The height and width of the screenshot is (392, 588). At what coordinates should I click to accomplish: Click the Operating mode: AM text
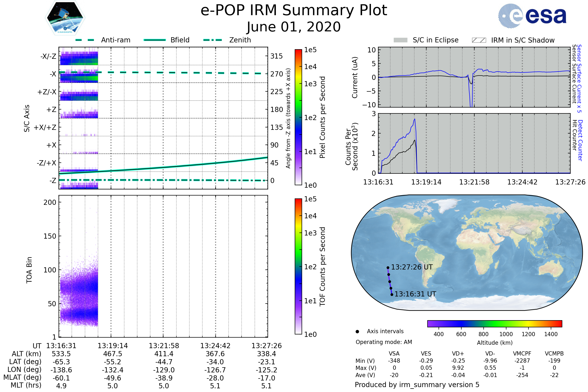384,342
